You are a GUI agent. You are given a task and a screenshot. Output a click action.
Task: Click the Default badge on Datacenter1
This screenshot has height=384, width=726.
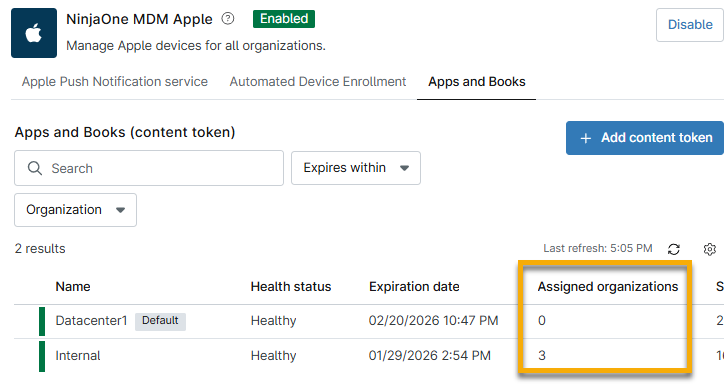[160, 321]
